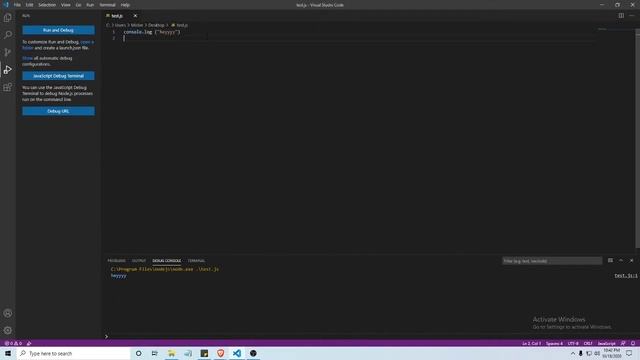Clear the debug console with the panel toolbar icon
Viewport: 640px width, 360px height.
pyautogui.click(x=610, y=260)
